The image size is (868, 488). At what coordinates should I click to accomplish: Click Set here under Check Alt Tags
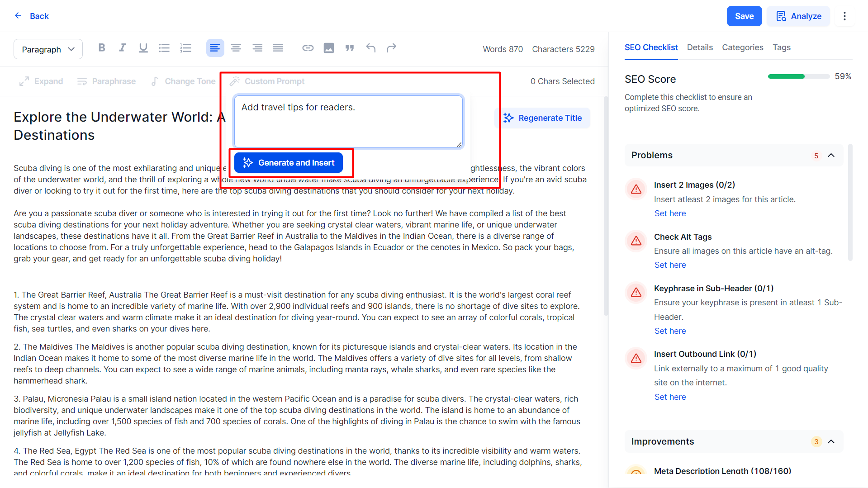(670, 265)
